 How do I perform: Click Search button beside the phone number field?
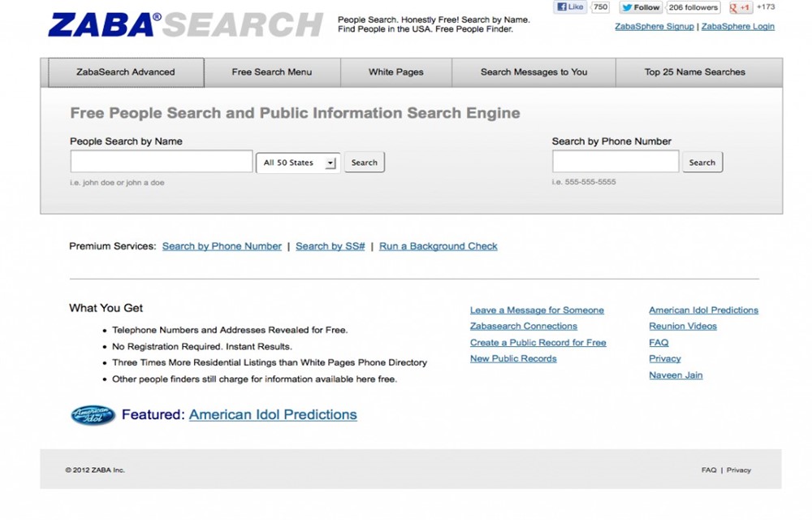702,162
